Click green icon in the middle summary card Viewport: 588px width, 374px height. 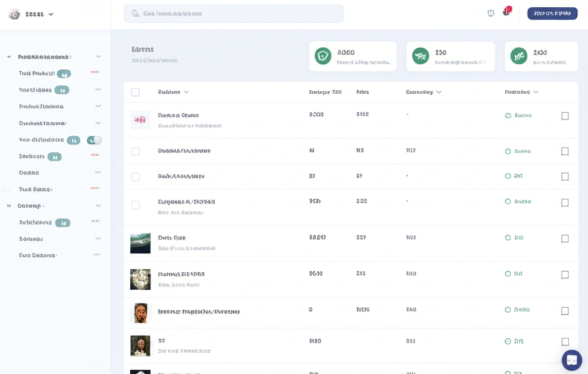(x=421, y=56)
